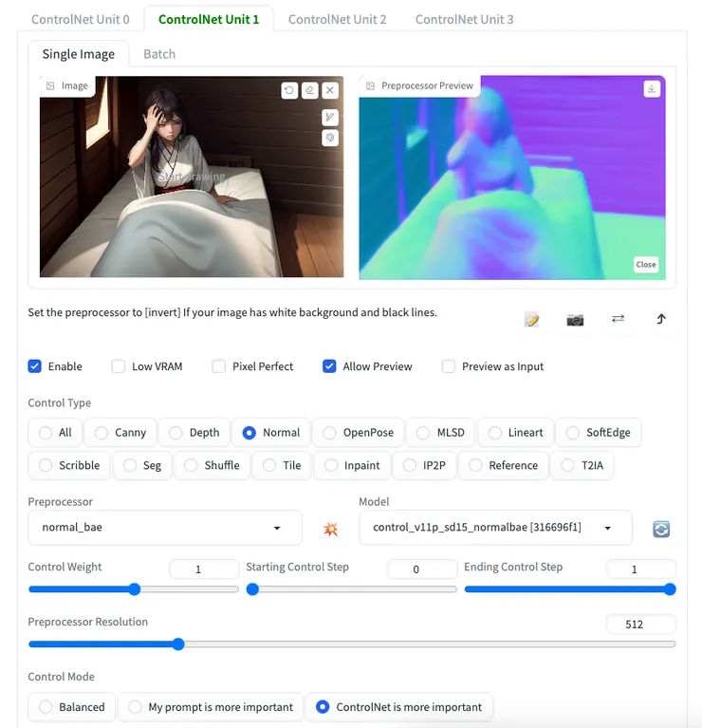The width and height of the screenshot is (702, 728).
Task: Switch to ControlNet Unit 0 tab
Action: coord(81,19)
